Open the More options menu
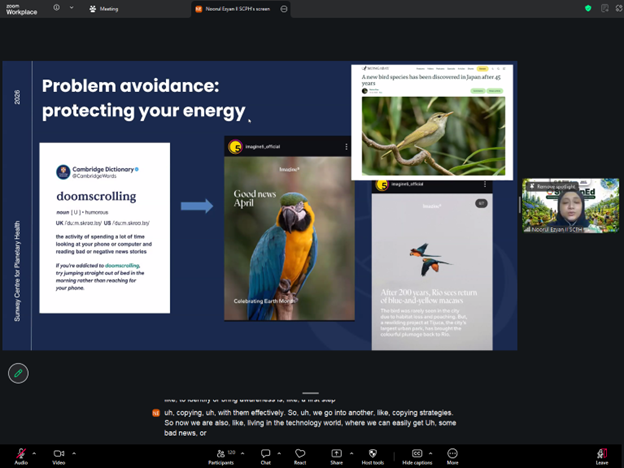This screenshot has height=468, width=624. click(452, 455)
